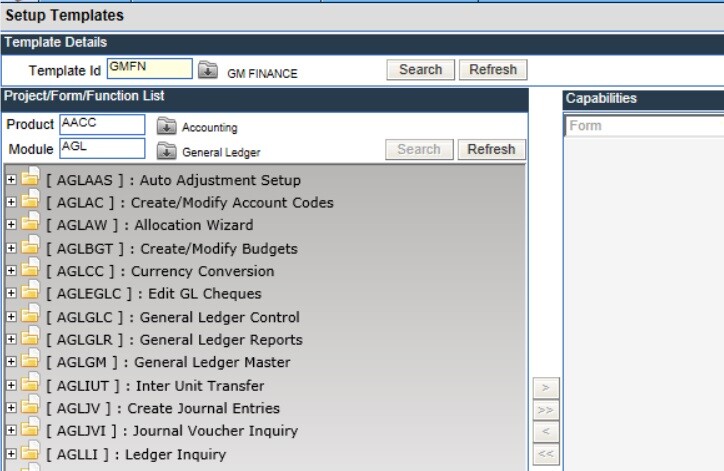This screenshot has width=724, height=471.
Task: Click into the Template Id input field
Action: click(148, 69)
